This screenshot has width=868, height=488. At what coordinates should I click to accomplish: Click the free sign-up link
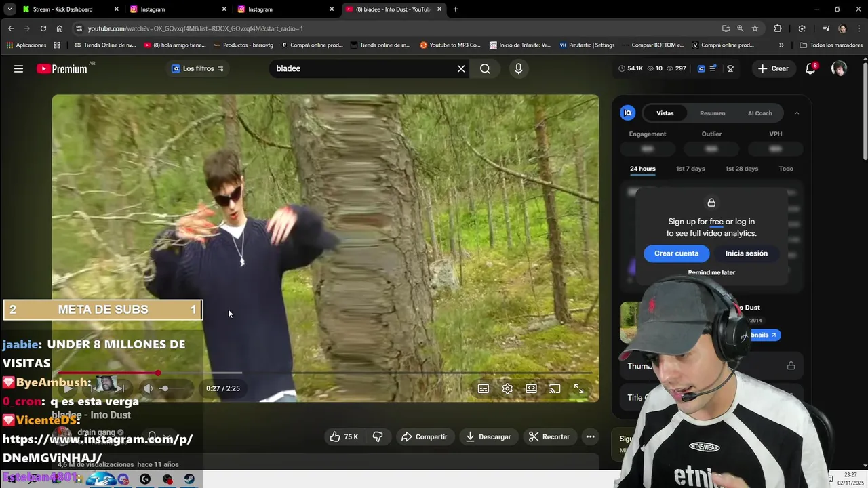716,222
